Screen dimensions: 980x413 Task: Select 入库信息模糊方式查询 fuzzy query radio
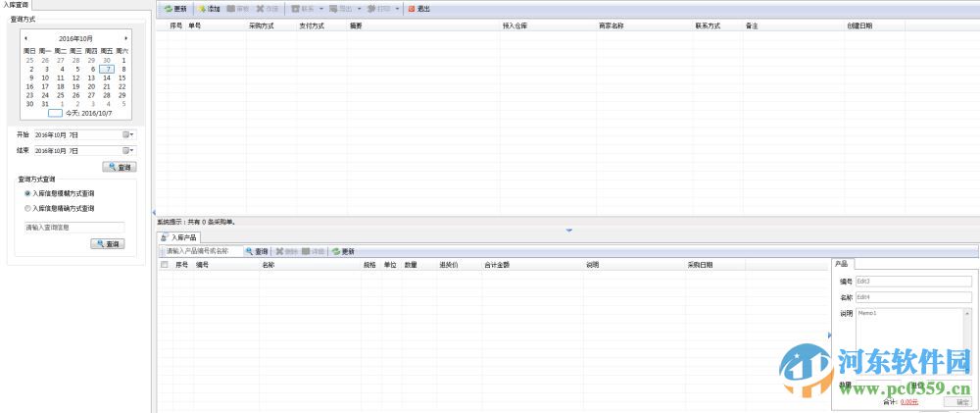click(27, 194)
